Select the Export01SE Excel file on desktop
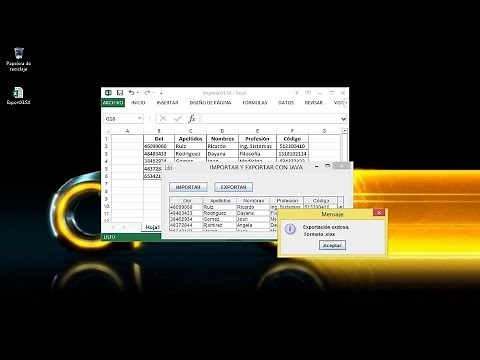This screenshot has height=360, width=480. pos(18,96)
